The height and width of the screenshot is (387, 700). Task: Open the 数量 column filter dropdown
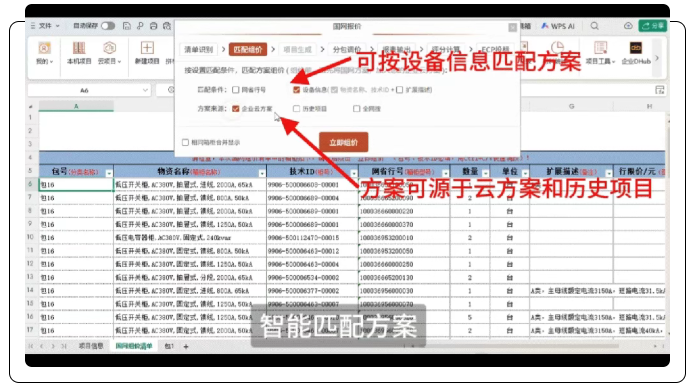485,173
